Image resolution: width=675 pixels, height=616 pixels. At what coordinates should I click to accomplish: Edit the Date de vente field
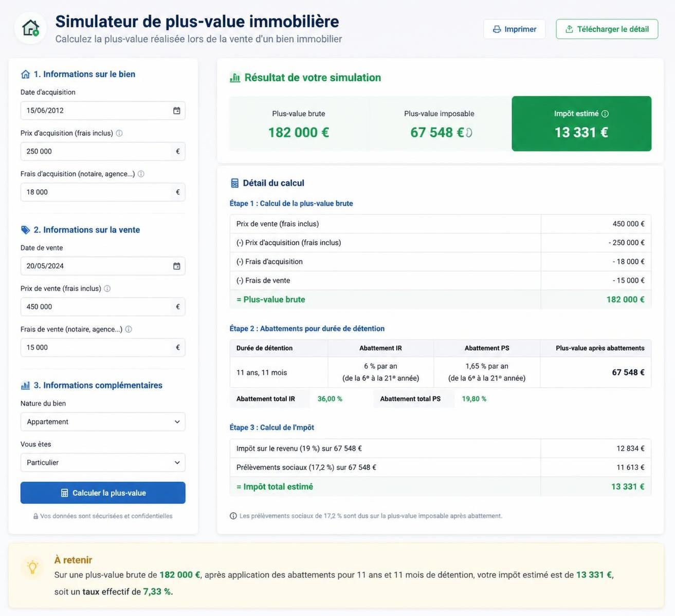pyautogui.click(x=103, y=266)
